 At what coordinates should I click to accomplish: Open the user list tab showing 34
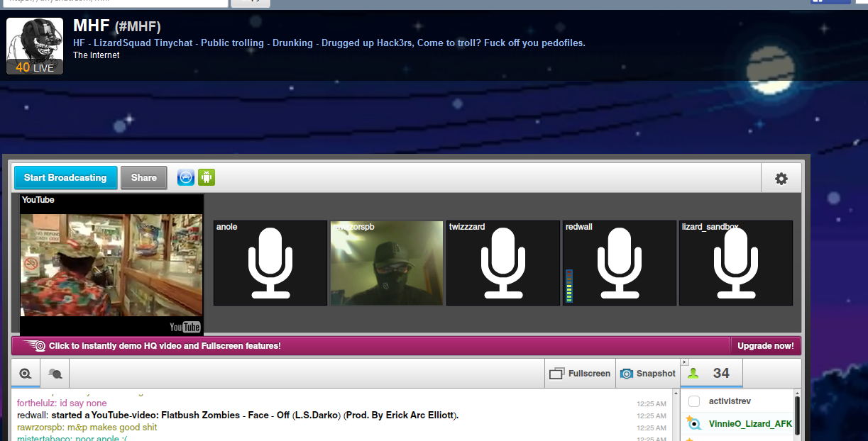click(x=712, y=373)
